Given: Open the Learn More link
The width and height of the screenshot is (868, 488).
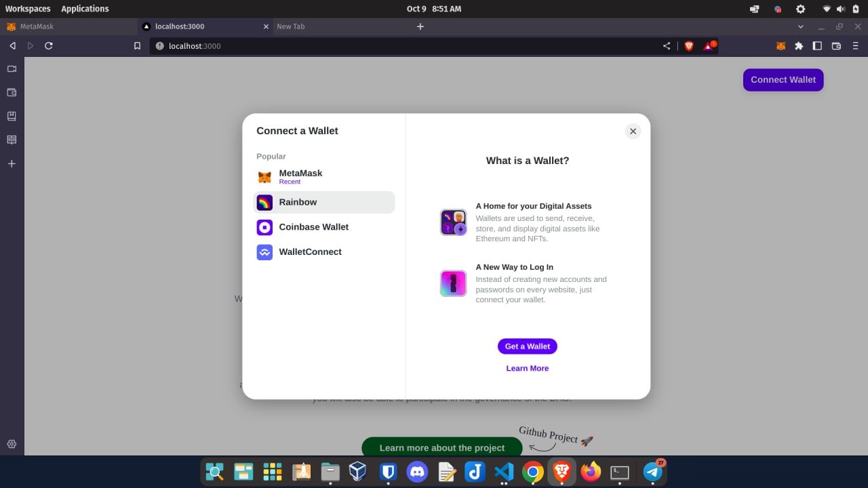Looking at the screenshot, I should [x=528, y=369].
